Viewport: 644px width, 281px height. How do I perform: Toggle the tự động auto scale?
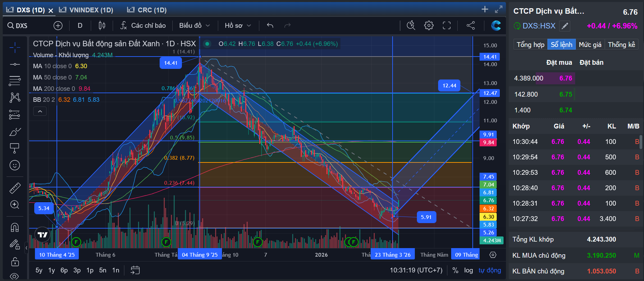click(x=490, y=270)
